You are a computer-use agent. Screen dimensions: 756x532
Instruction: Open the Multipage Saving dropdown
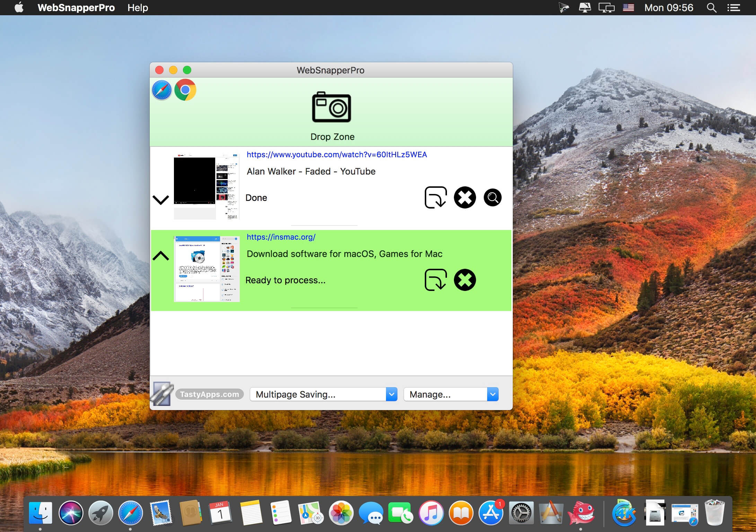[x=323, y=394]
